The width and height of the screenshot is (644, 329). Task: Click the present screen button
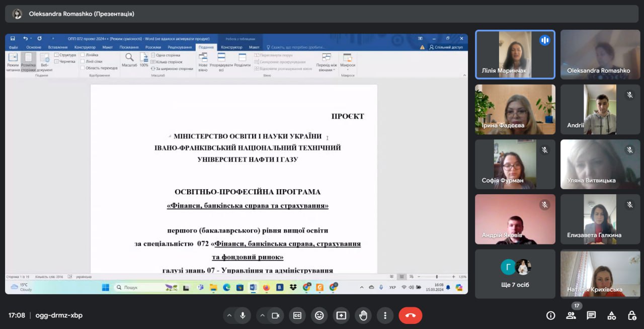click(x=341, y=315)
